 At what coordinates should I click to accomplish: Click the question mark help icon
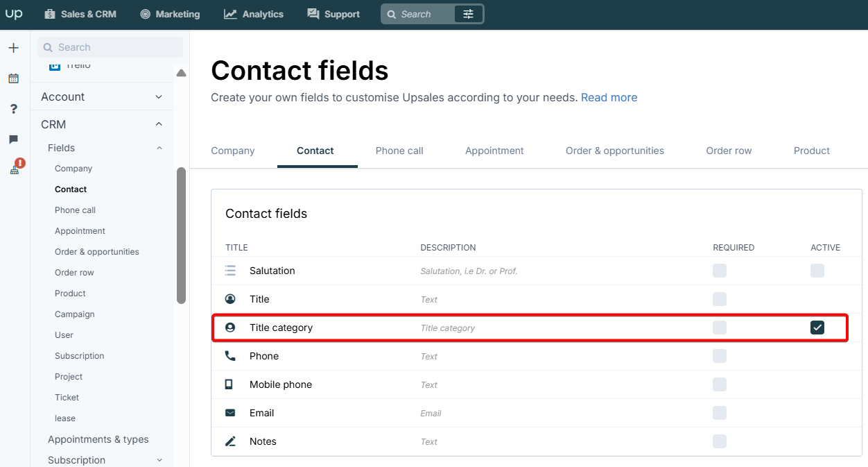pyautogui.click(x=13, y=109)
